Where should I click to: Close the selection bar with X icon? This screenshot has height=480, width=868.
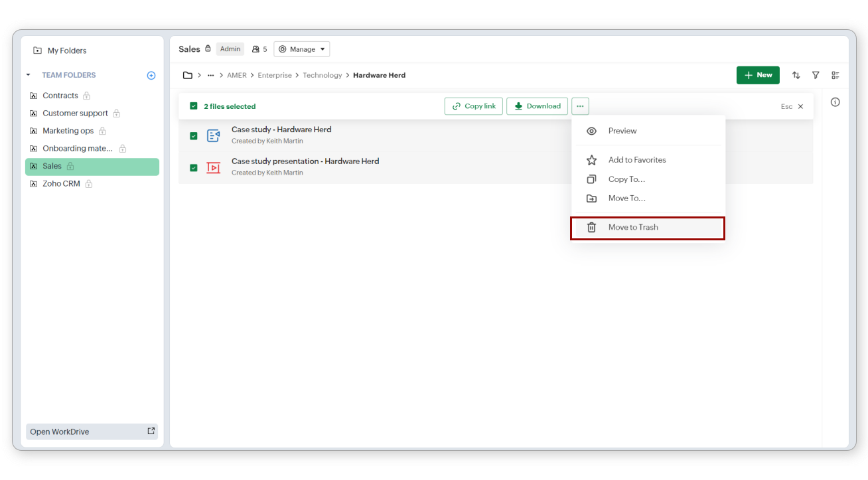800,107
